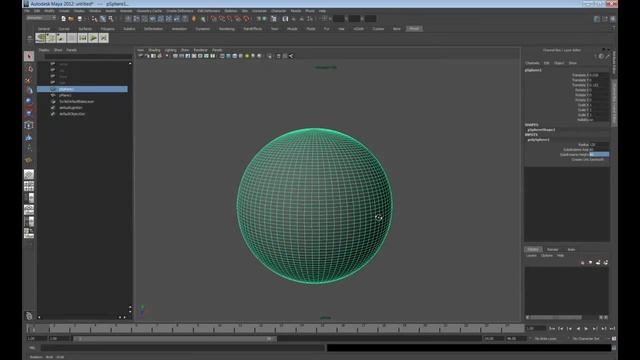The height and width of the screenshot is (360, 640).
Task: Open Camera Attributes from viewport toolbar
Action: coord(147,56)
